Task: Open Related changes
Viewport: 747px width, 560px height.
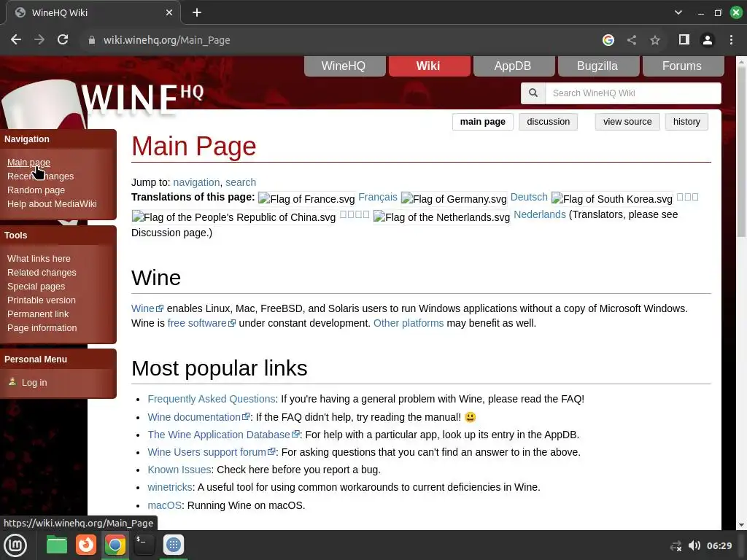Action: pyautogui.click(x=42, y=273)
